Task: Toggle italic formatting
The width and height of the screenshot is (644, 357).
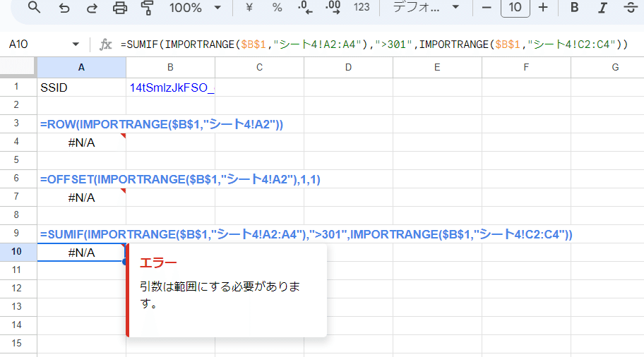Action: coord(602,7)
